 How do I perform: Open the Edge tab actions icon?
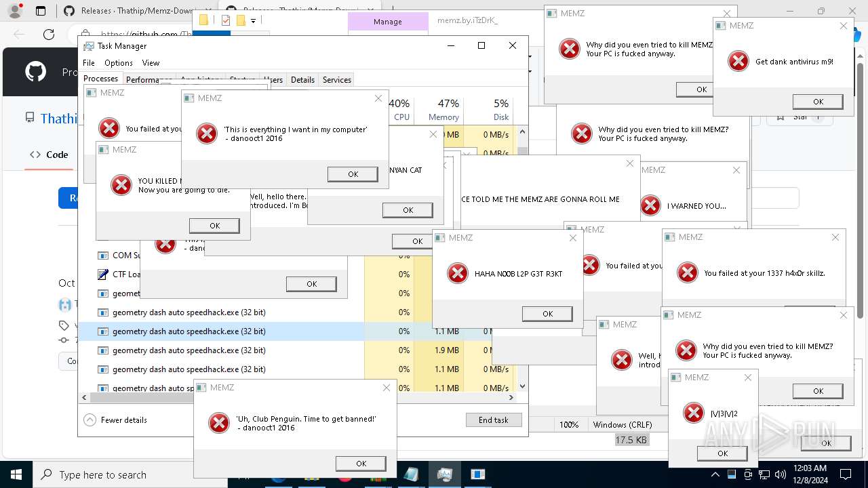[x=41, y=11]
